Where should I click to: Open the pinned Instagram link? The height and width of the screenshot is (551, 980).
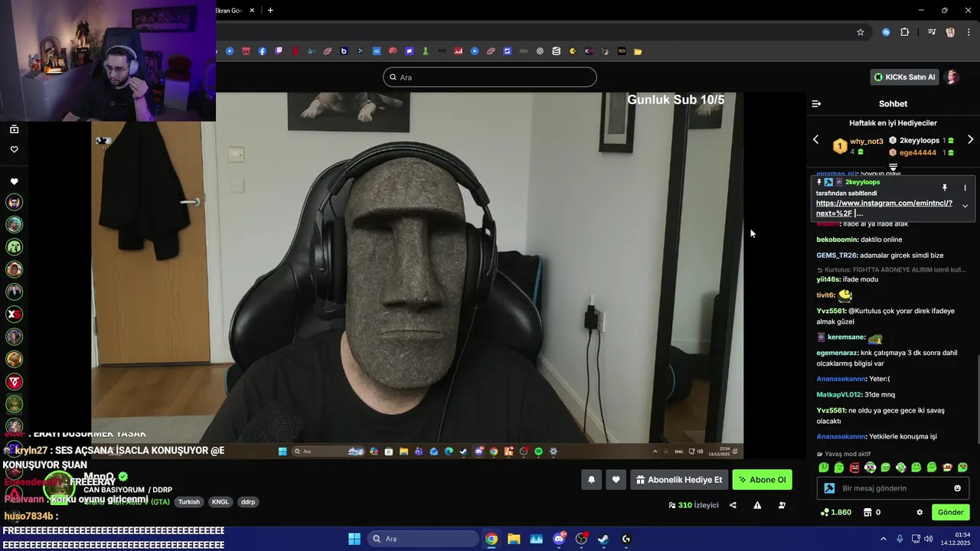point(884,208)
